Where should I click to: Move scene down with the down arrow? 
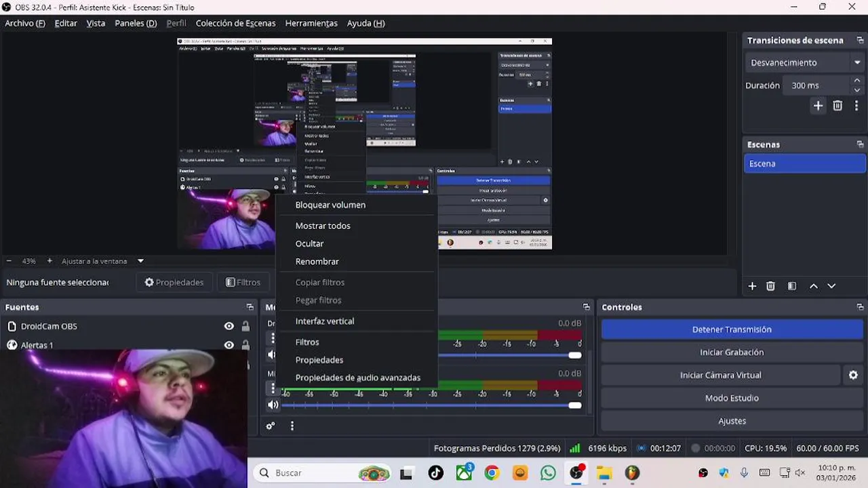point(831,286)
